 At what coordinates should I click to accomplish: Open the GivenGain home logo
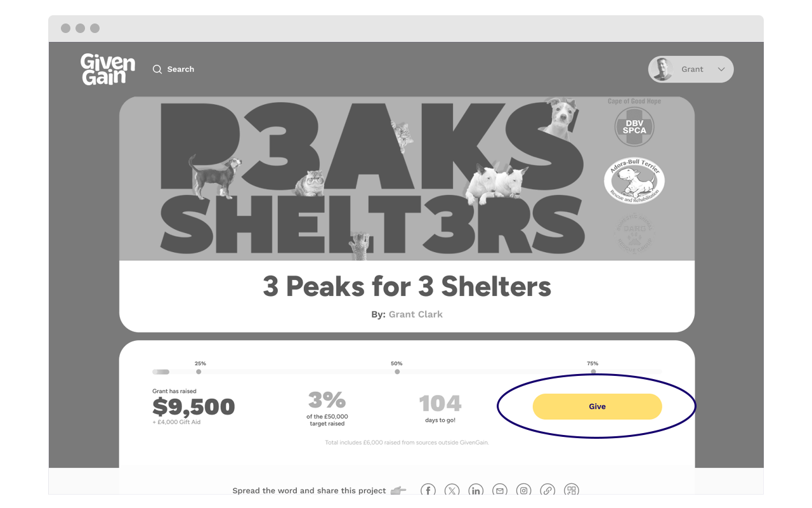[108, 69]
